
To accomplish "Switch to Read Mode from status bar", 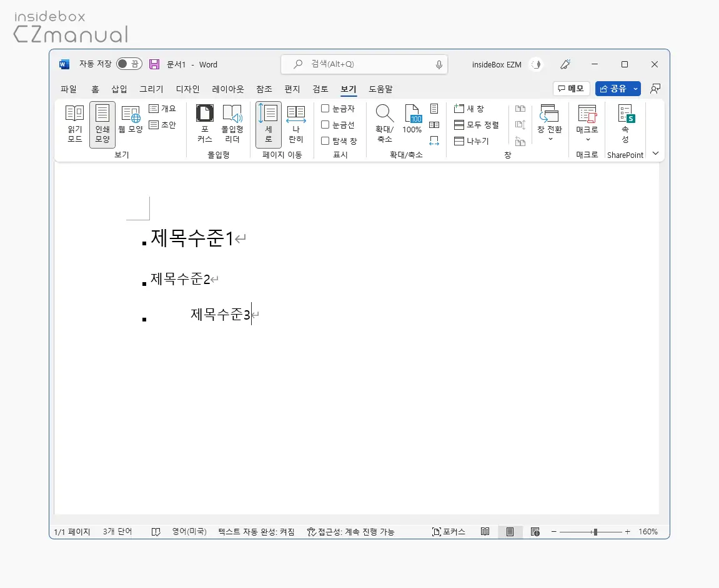I will (485, 532).
